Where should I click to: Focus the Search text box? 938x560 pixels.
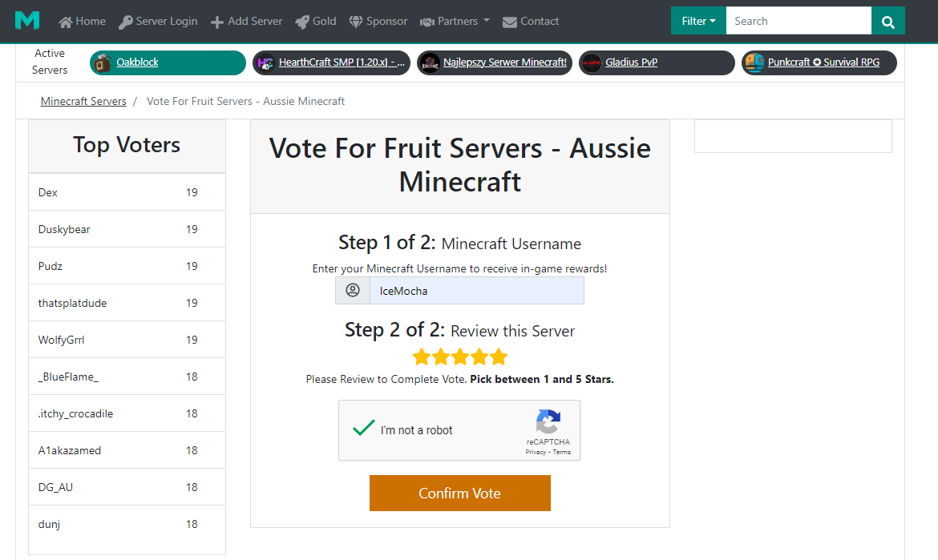pyautogui.click(x=798, y=22)
